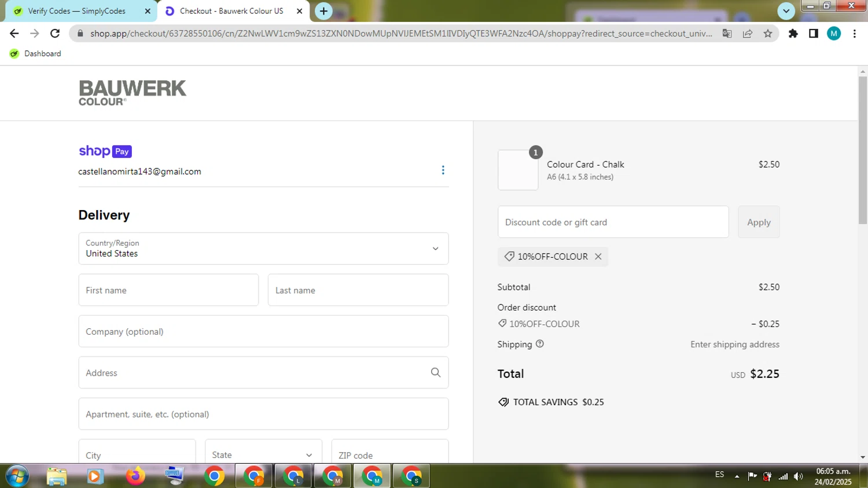The height and width of the screenshot is (488, 868).
Task: Go back to the previous page
Action: tap(14, 34)
